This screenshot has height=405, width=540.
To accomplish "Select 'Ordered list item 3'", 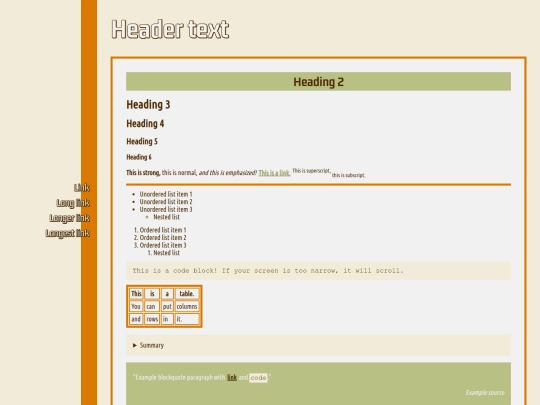I will (x=163, y=245).
